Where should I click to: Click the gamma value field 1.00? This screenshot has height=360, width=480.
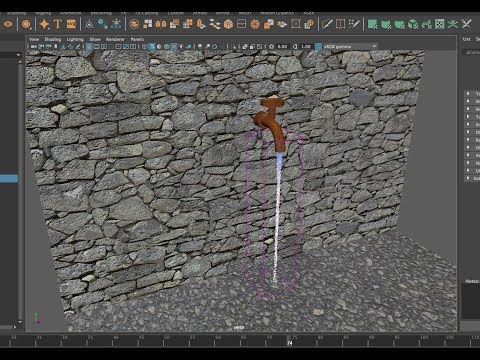click(306, 47)
